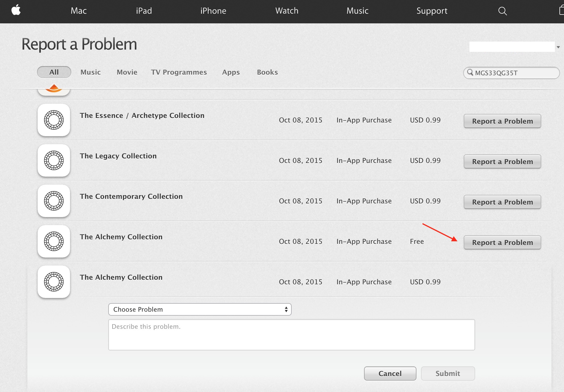Image resolution: width=564 pixels, height=392 pixels.
Task: Click the Describe this problem text area
Action: pyautogui.click(x=291, y=335)
